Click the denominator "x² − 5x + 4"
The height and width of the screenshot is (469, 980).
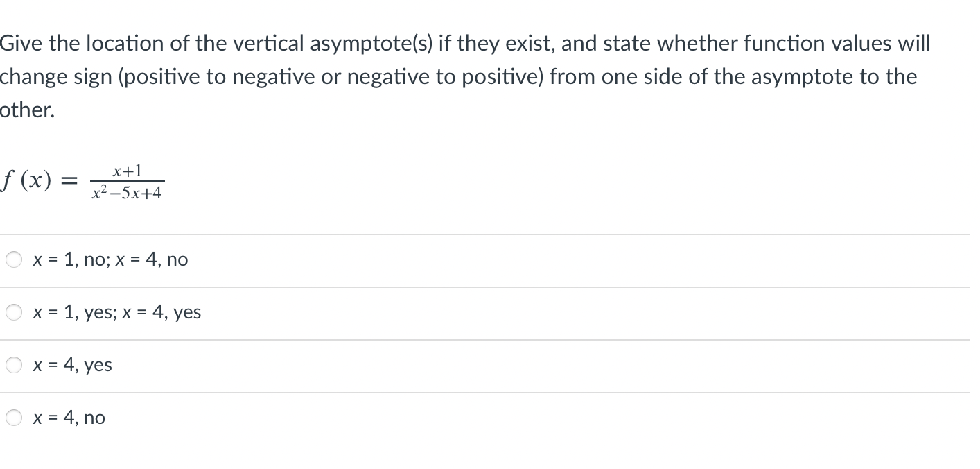click(x=128, y=193)
